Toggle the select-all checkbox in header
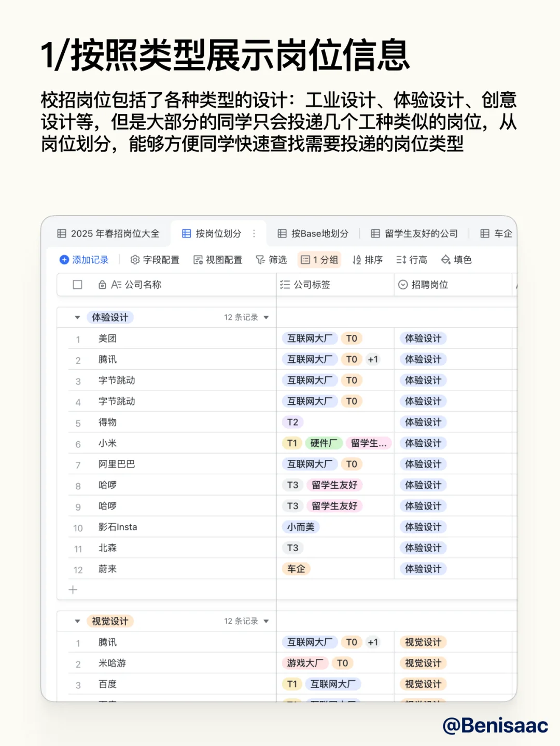The image size is (560, 746). coord(78,285)
